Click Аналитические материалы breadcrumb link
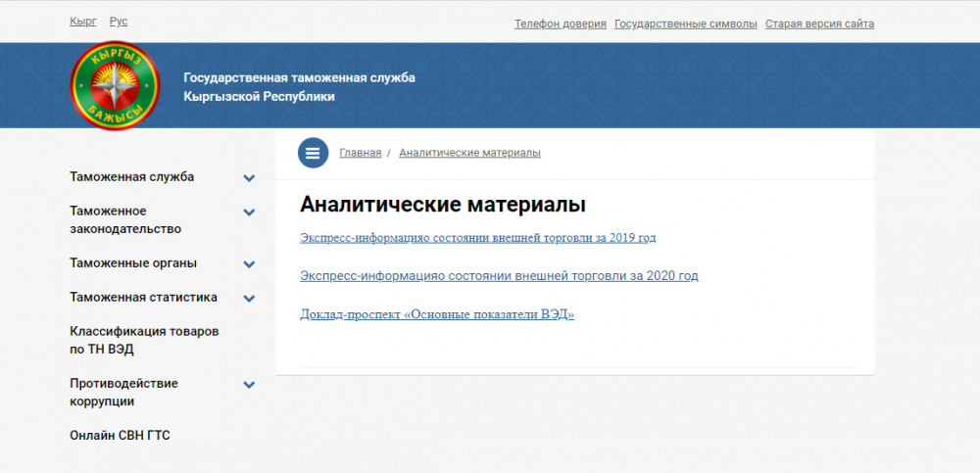 click(469, 153)
